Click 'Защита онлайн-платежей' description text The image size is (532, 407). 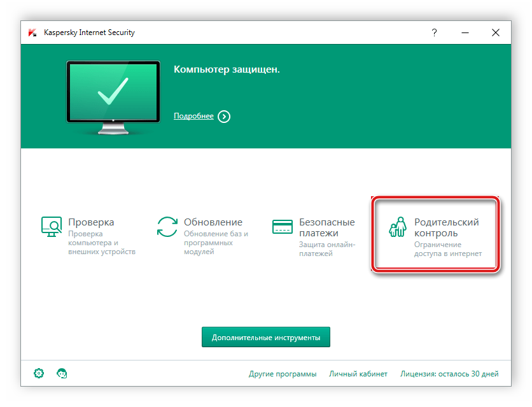[327, 249]
